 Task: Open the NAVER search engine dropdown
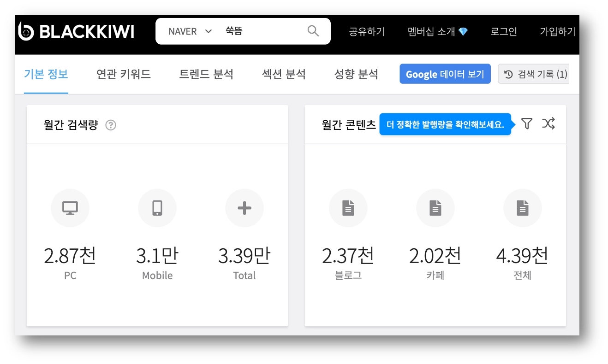click(x=189, y=31)
